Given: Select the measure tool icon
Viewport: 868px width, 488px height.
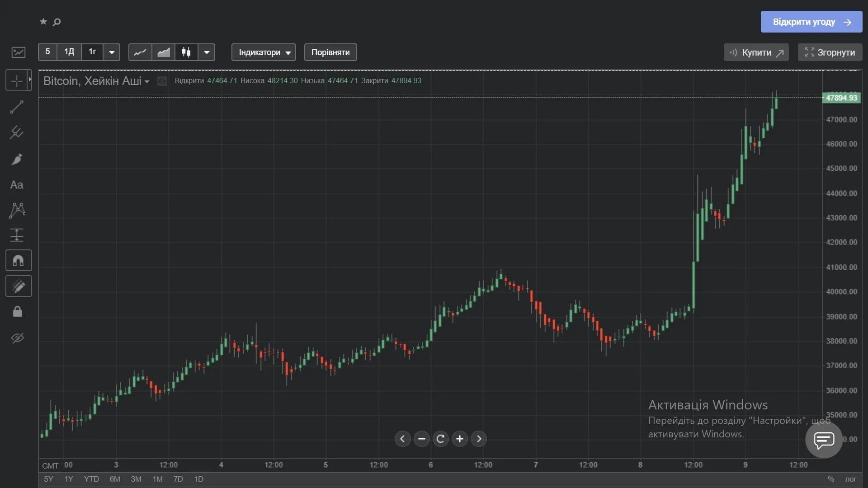Looking at the screenshot, I should 17,235.
